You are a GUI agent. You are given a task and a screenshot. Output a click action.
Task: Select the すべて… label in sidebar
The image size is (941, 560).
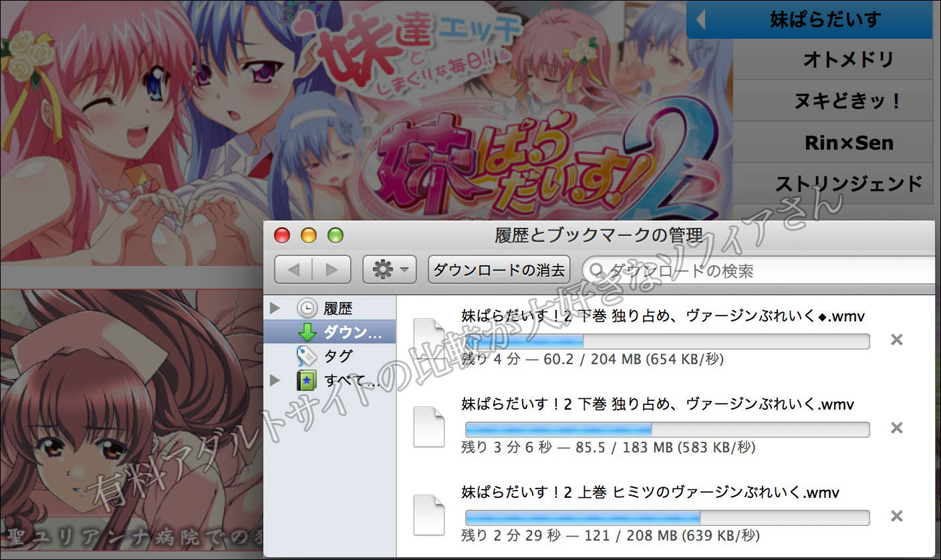[x=352, y=380]
